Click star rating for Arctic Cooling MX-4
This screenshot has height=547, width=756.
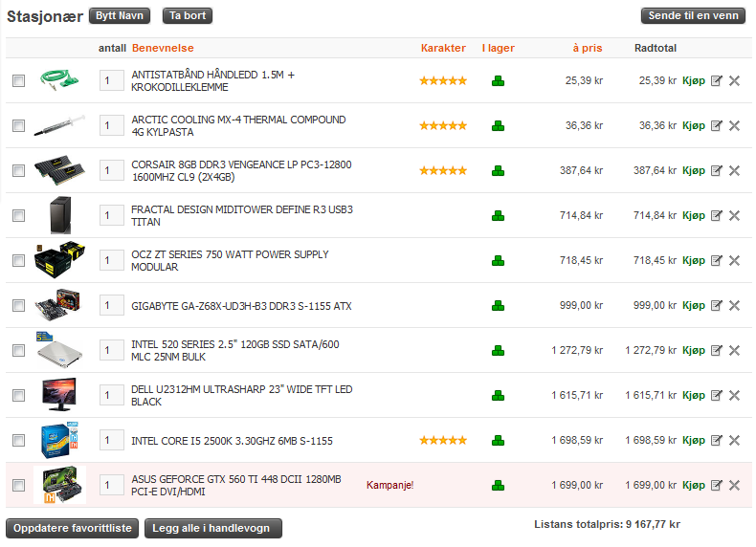coord(443,126)
